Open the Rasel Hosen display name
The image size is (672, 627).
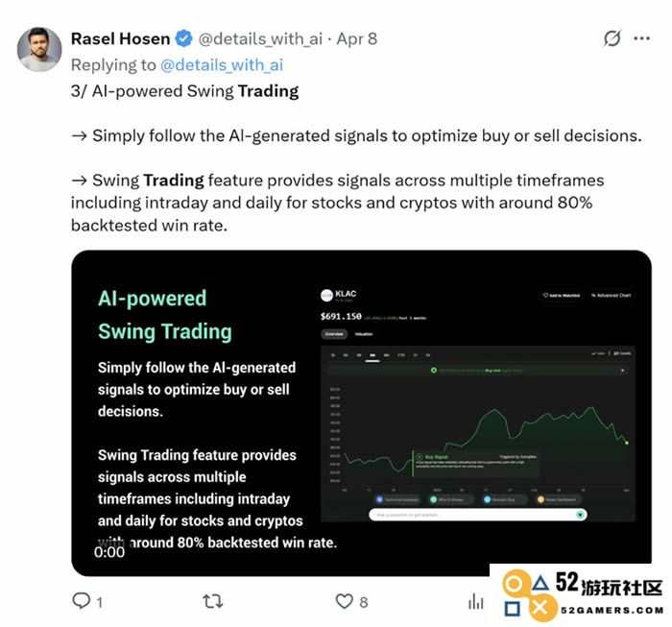point(120,39)
